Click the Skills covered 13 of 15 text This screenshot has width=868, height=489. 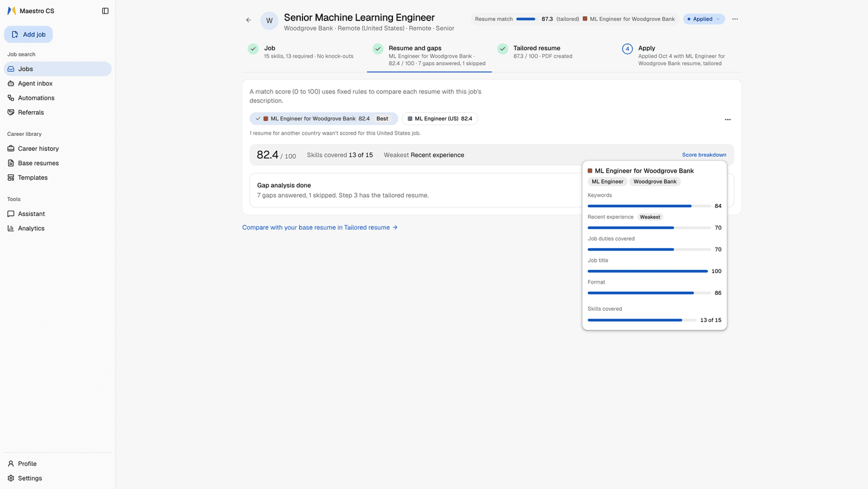point(340,155)
